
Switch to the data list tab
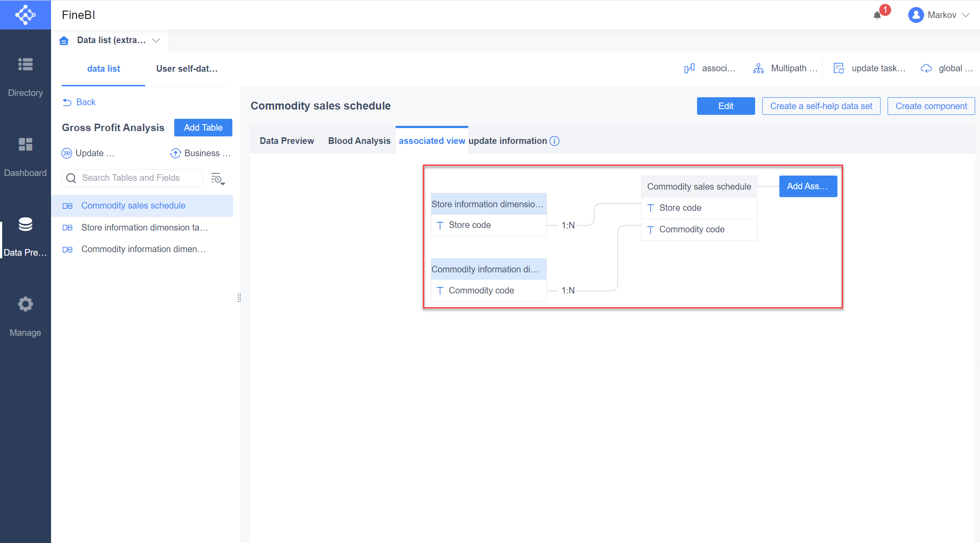[103, 69]
